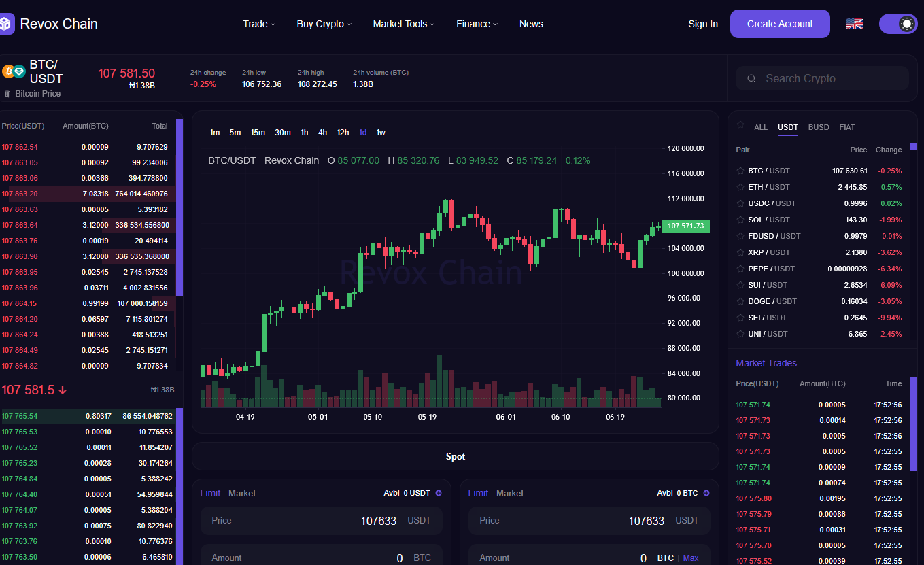Open the Trade dropdown menu
The image size is (924, 565).
pos(259,24)
